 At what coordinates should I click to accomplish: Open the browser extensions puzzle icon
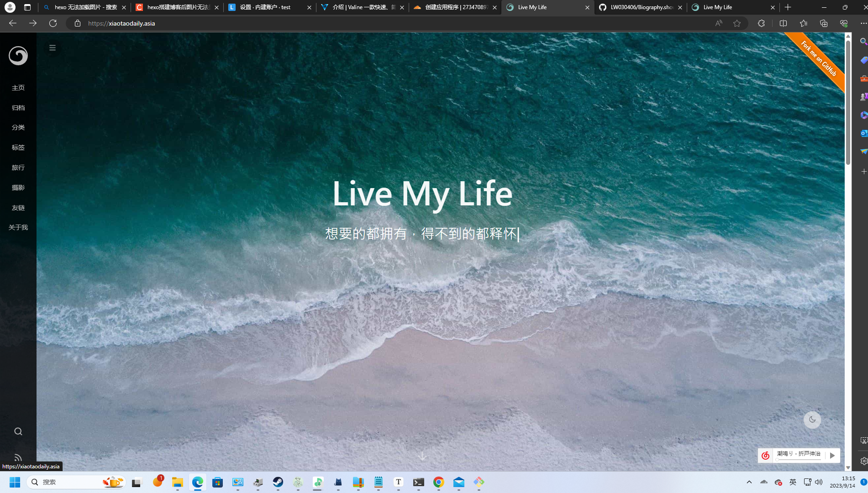(x=761, y=23)
